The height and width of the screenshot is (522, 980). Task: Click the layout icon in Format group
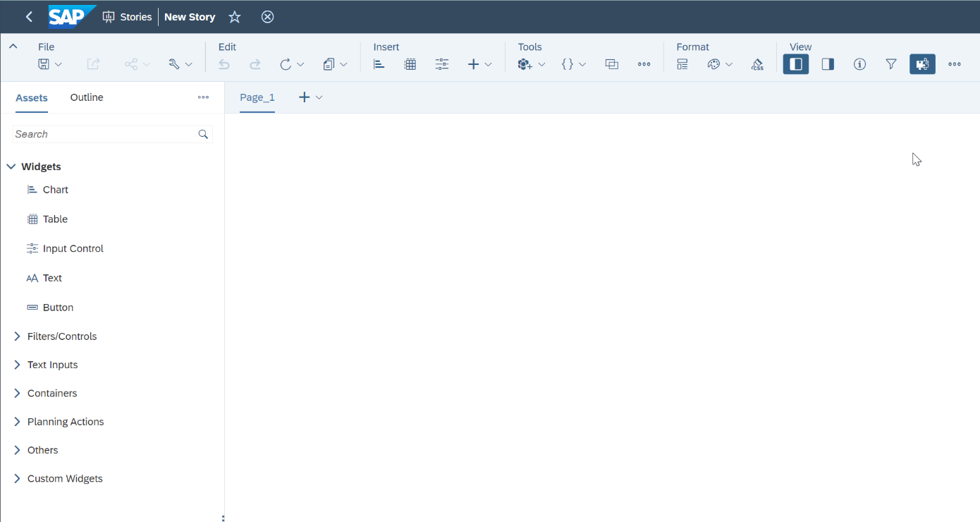[682, 64]
